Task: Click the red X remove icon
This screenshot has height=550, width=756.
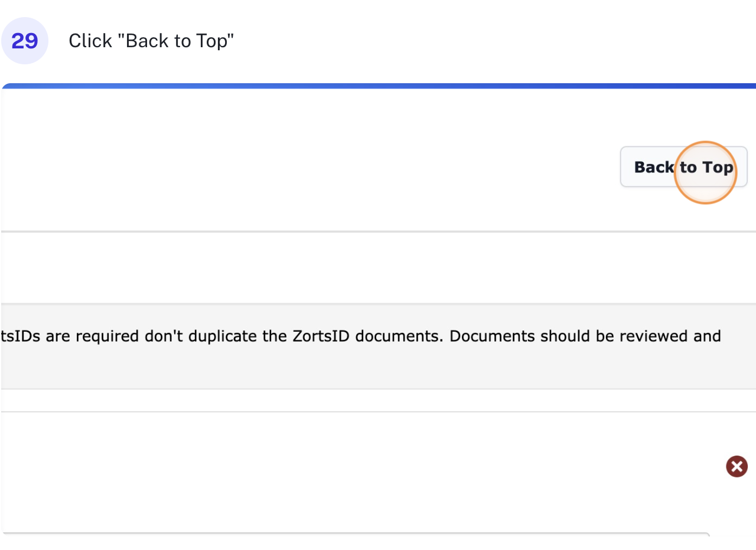Action: click(737, 467)
